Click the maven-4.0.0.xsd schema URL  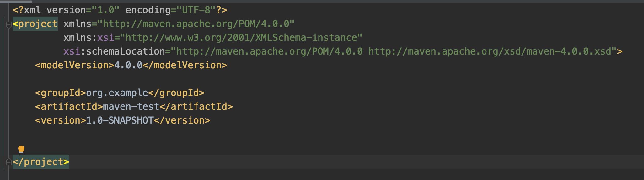pyautogui.click(x=490, y=51)
